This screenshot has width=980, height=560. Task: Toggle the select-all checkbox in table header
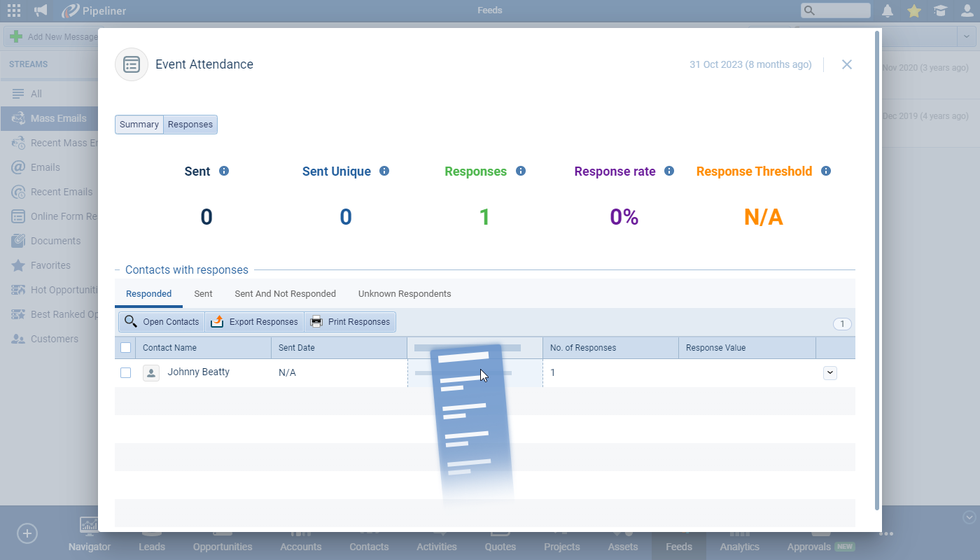pos(126,347)
